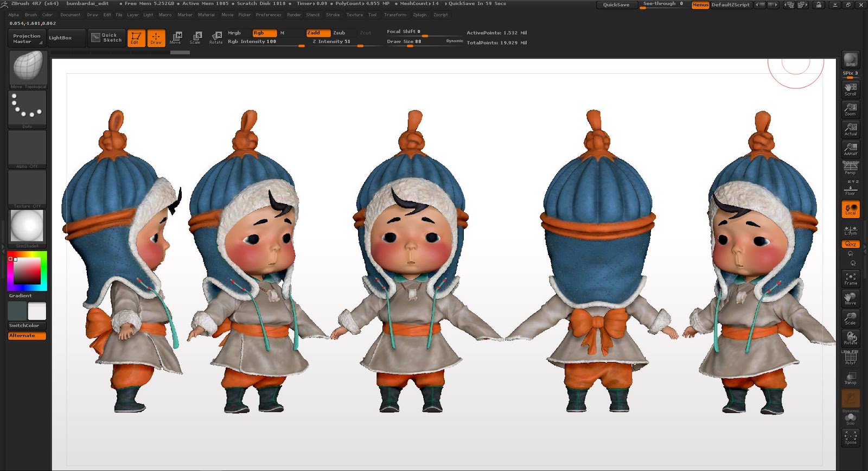Select the Zoom canvas tool
This screenshot has width=868, height=471.
tap(850, 109)
